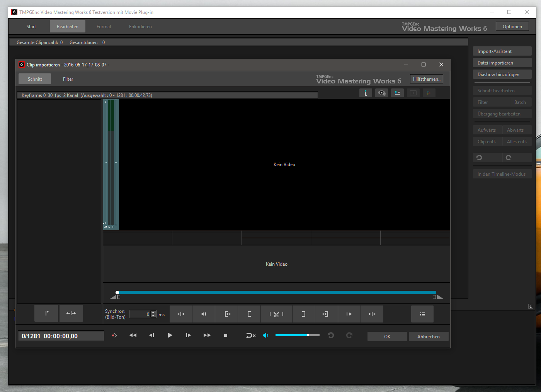The width and height of the screenshot is (541, 392).
Task: Click the small down-arrow expander at panel bottom
Action: click(531, 306)
